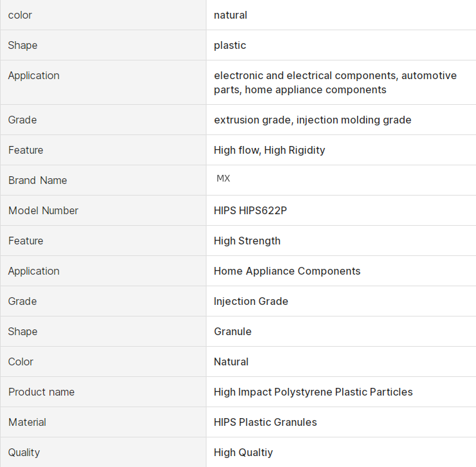Select the 'Granule' shape value
The height and width of the screenshot is (467, 476).
(232, 331)
